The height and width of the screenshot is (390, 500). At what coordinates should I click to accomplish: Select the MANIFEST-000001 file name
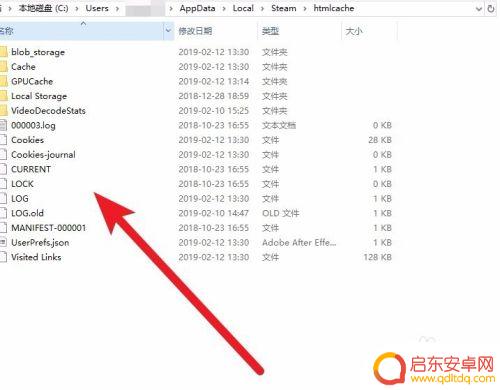tap(49, 228)
